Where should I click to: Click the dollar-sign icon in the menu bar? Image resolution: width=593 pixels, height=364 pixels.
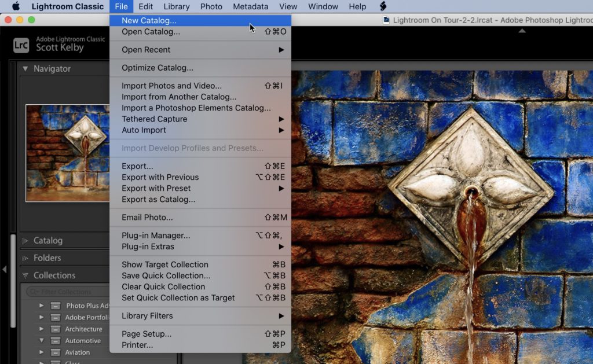(382, 6)
